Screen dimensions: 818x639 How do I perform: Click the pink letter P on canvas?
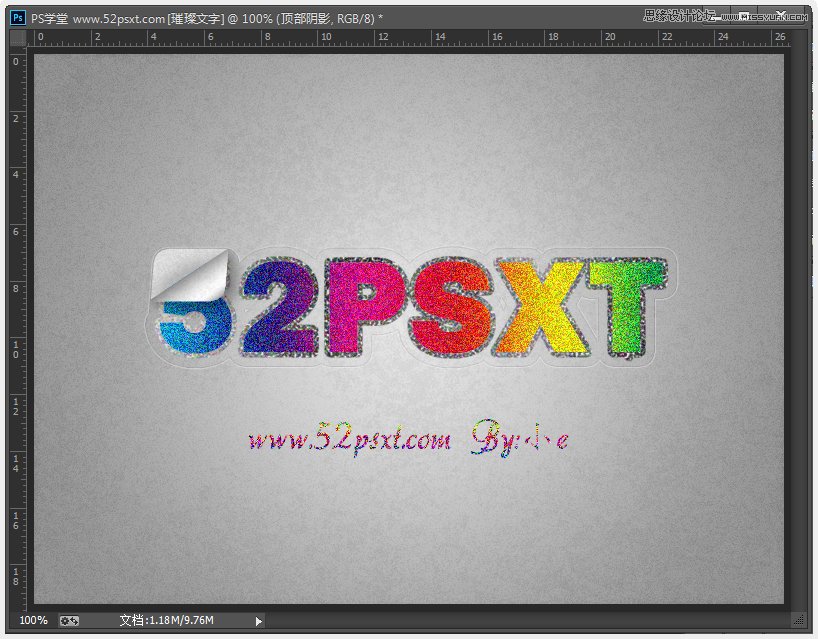(365, 307)
